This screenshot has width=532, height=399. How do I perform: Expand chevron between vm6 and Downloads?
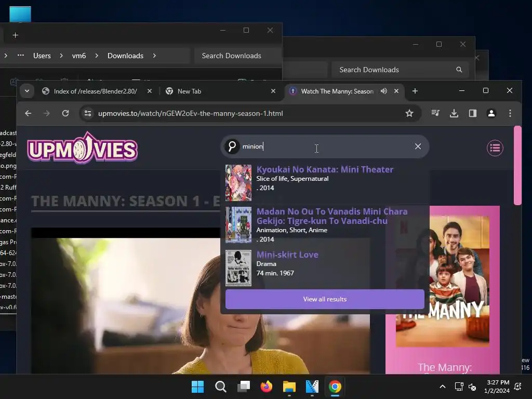[97, 56]
